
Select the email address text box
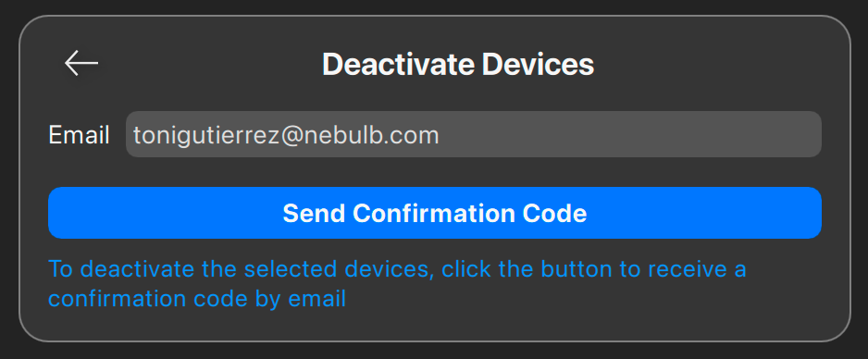coord(473,134)
